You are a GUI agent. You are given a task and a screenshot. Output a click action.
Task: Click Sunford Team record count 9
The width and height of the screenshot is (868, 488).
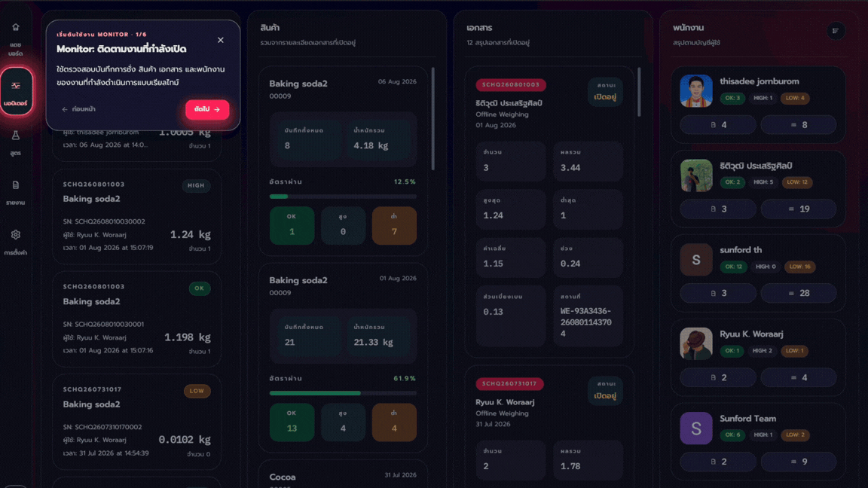coord(798,462)
